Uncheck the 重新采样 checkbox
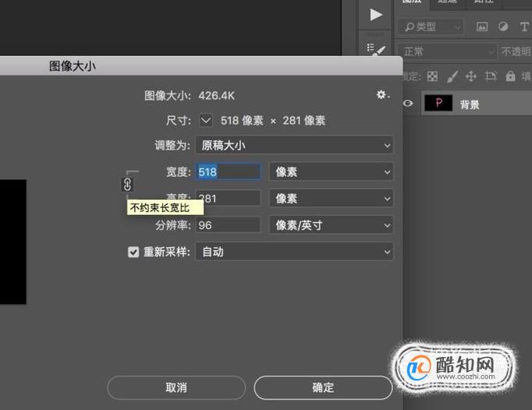 coord(133,252)
